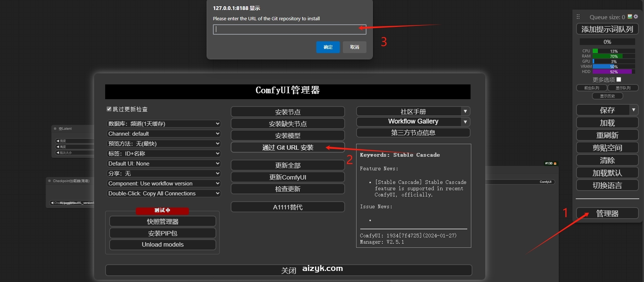644x282 pixels.
Task: Click the VRAM 50% usage bar
Action: click(x=614, y=66)
